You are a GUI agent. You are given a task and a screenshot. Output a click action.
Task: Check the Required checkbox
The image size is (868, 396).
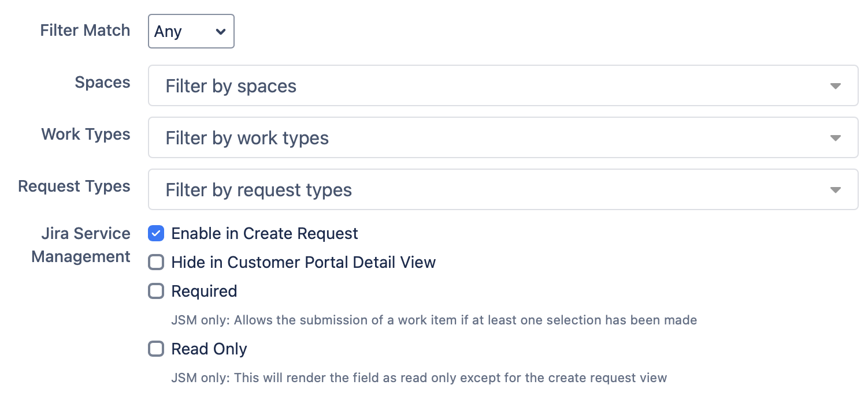pyautogui.click(x=155, y=291)
